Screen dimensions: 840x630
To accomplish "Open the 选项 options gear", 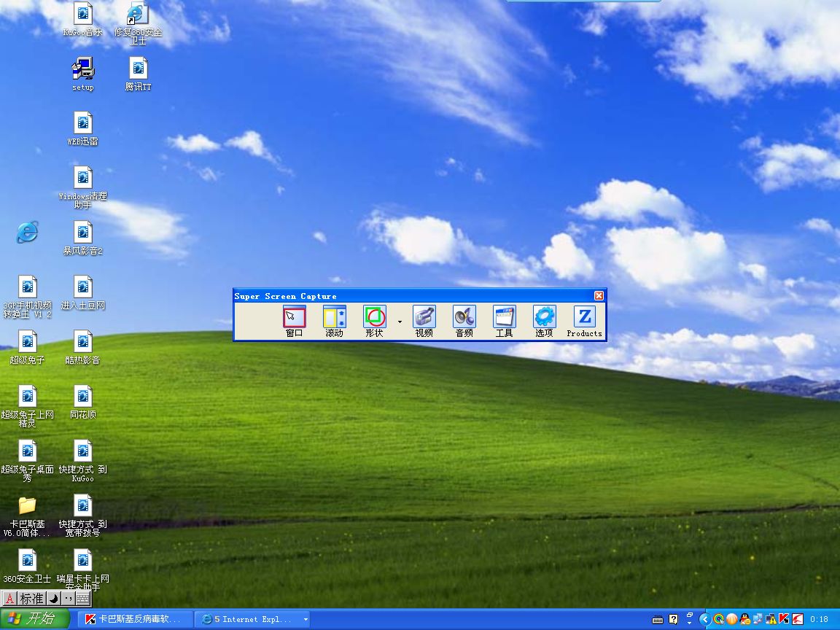I will pos(544,321).
